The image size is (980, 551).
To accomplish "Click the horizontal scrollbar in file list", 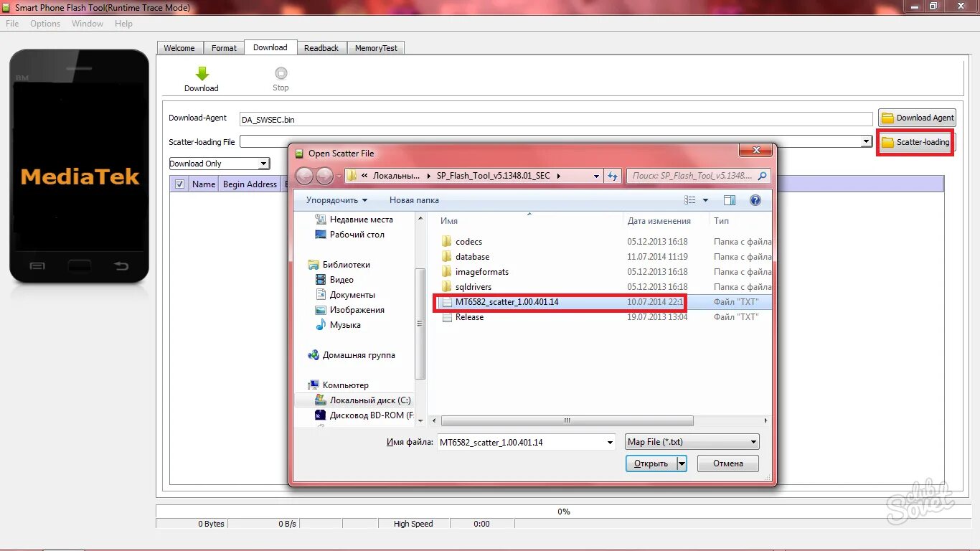I will click(567, 421).
